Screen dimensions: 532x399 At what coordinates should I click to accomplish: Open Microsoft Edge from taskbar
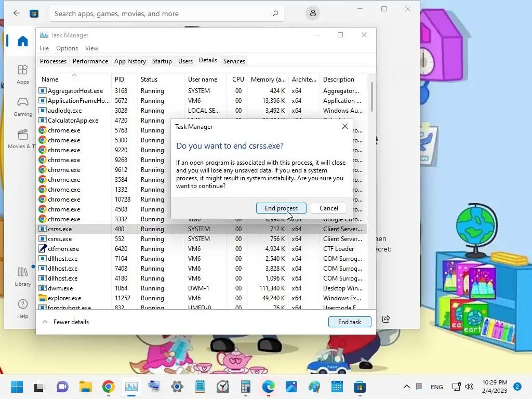(x=269, y=387)
